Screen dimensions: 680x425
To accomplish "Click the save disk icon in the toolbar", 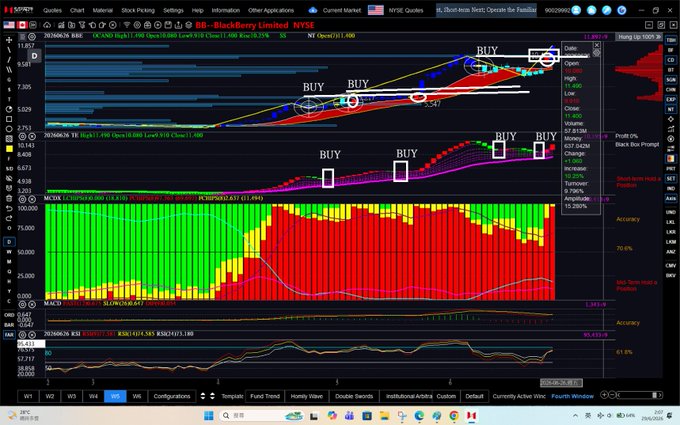I will [x=168, y=25].
